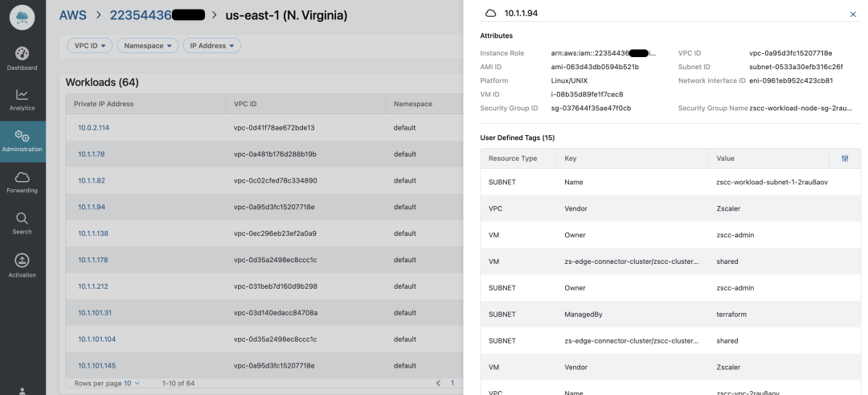Sort tags by Resource Type column header

513,158
